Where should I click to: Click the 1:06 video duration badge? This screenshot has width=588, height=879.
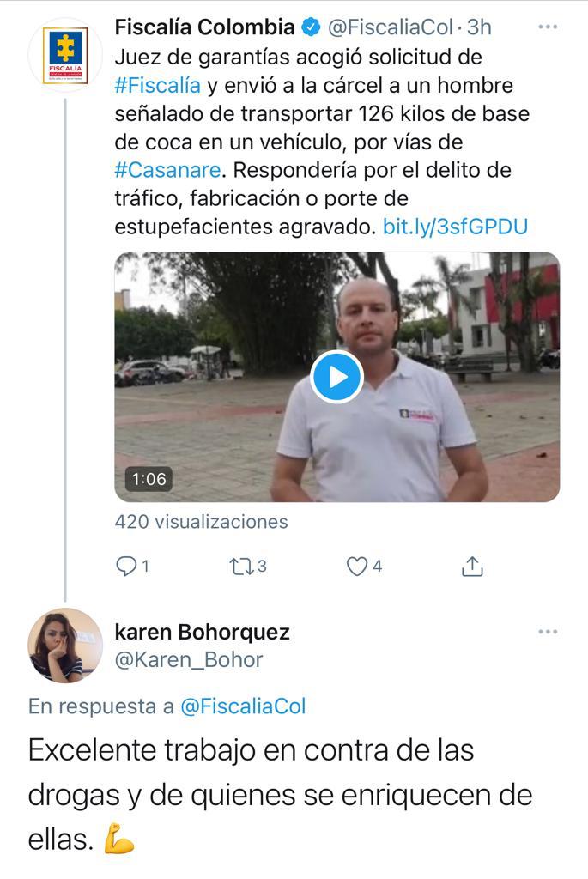149,479
